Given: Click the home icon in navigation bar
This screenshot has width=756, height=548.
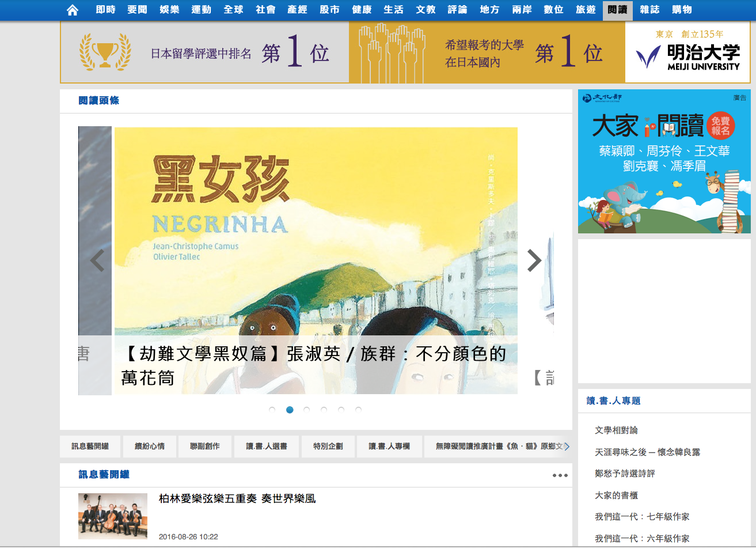Looking at the screenshot, I should pos(72,10).
